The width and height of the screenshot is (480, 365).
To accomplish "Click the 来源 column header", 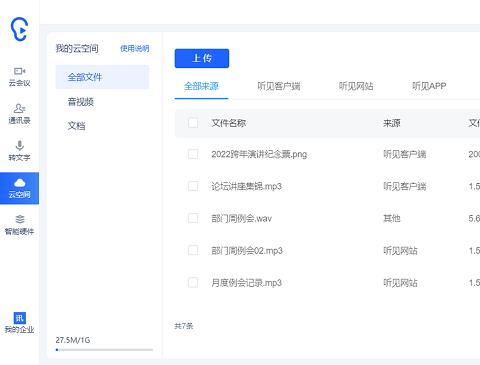I will coord(392,123).
